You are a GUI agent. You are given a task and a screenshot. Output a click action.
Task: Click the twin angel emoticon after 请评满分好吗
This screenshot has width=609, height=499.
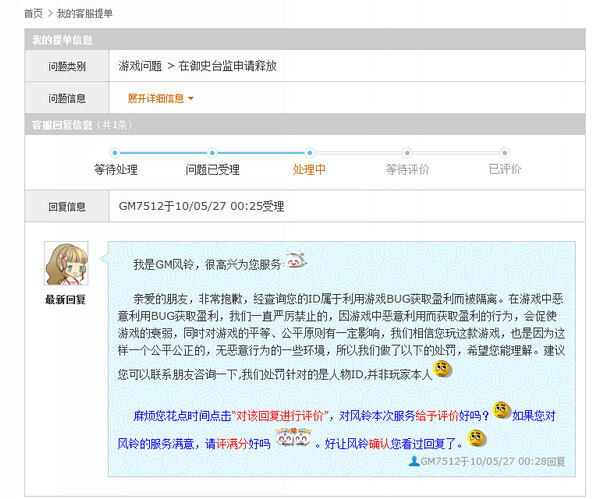pyautogui.click(x=293, y=438)
